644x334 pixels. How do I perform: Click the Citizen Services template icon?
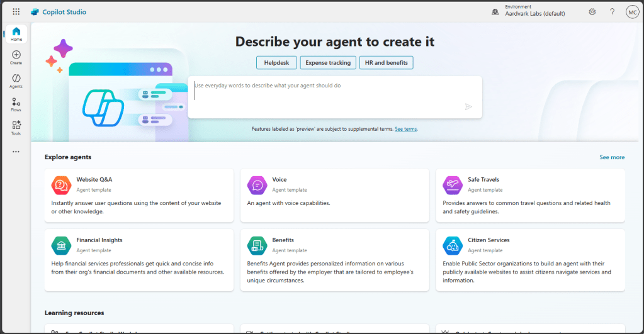pos(452,245)
